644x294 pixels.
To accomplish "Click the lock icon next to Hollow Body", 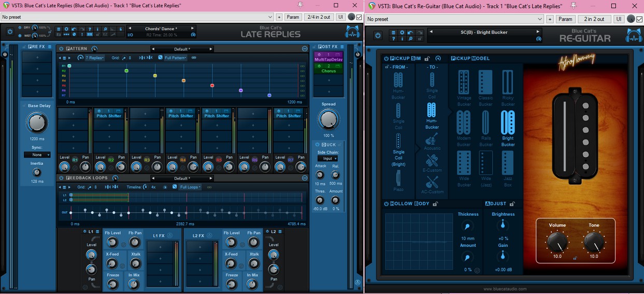I will (x=435, y=204).
